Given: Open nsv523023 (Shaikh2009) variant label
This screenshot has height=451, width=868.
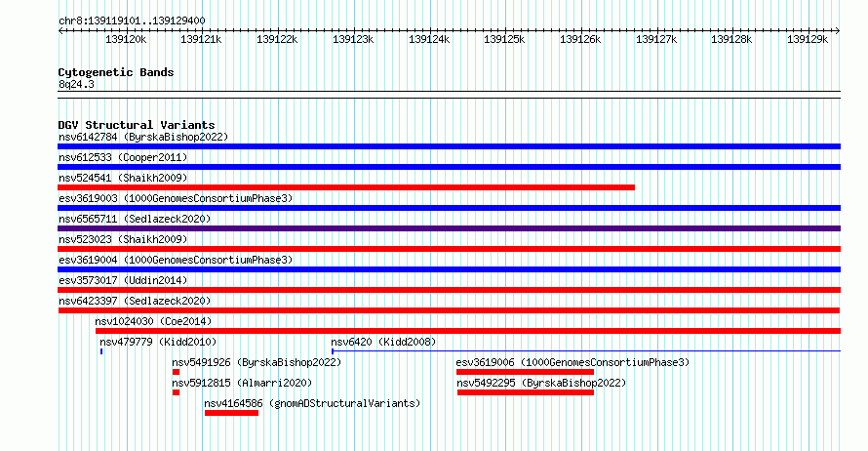Looking at the screenshot, I should click(x=123, y=239).
